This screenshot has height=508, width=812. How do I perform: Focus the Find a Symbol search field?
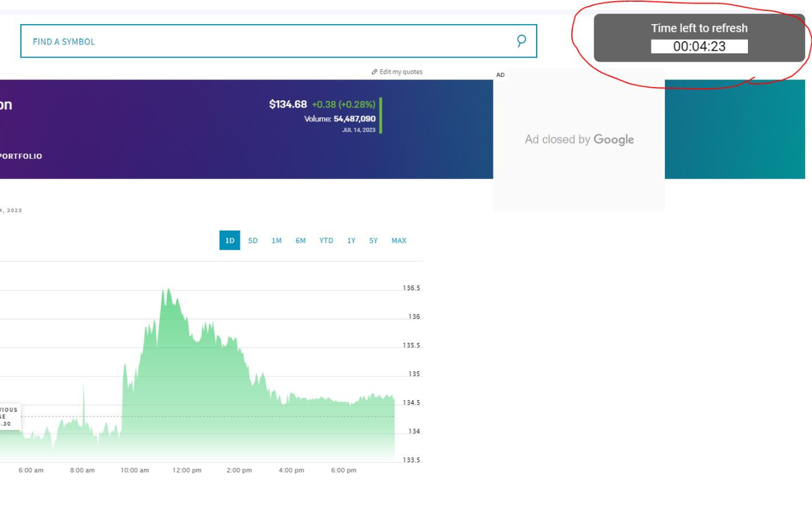click(x=278, y=41)
